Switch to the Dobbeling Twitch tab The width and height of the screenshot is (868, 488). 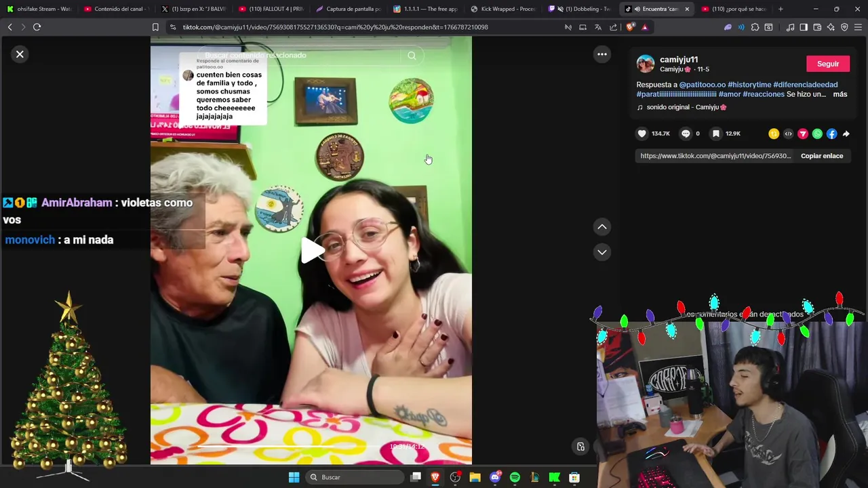pos(580,9)
